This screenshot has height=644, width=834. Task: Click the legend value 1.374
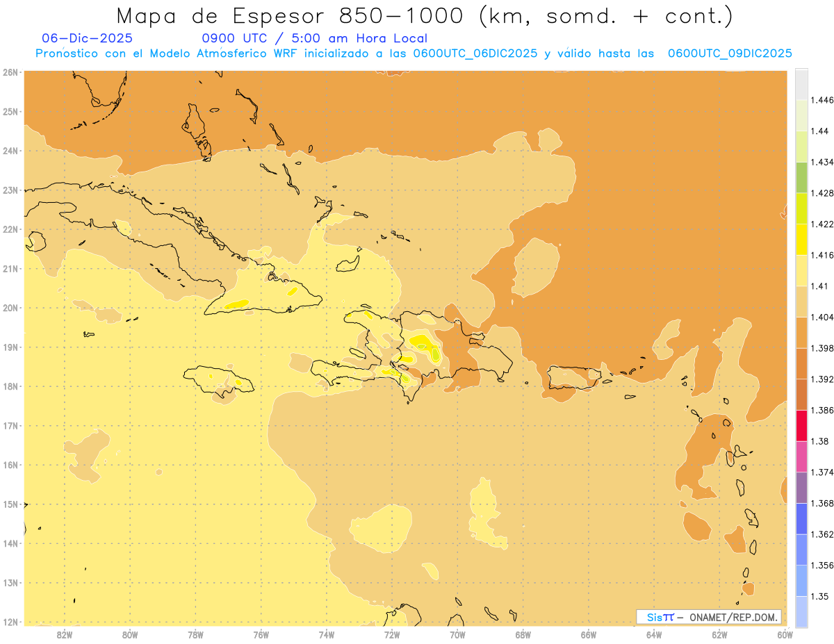(x=822, y=472)
